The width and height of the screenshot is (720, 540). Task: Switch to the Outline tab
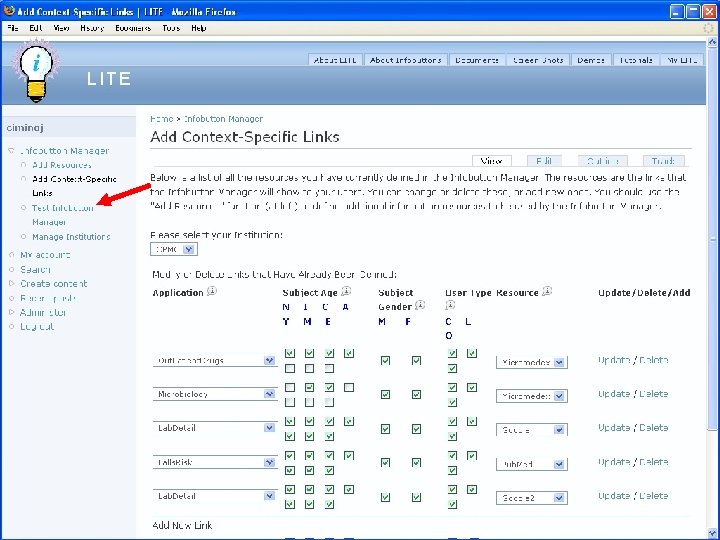[602, 161]
